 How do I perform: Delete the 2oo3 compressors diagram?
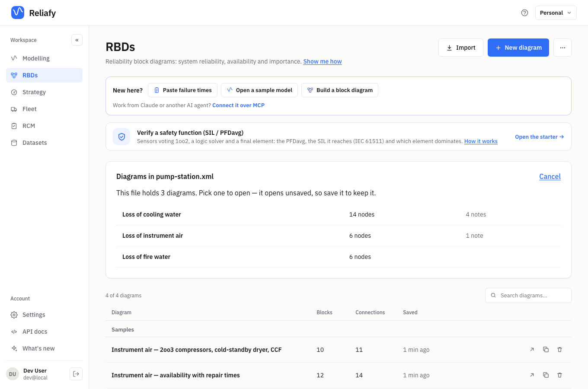pos(560,350)
